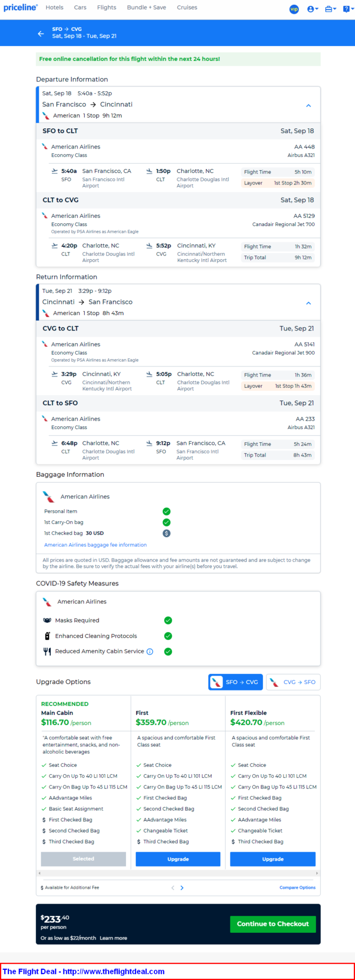Screen dimensions: 355x980
Task: Click the 1st Carry-On bag green checkmark
Action: click(x=166, y=522)
